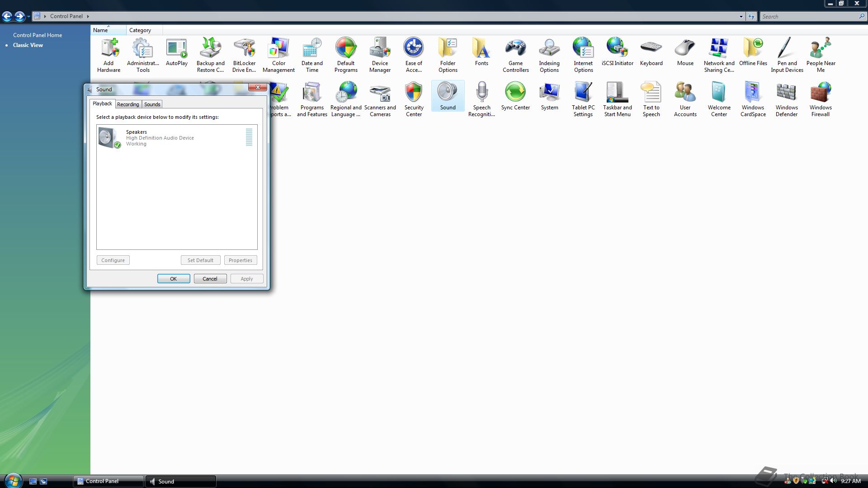The height and width of the screenshot is (488, 868).
Task: Open BitLocker Drive Encryption
Action: click(x=244, y=55)
